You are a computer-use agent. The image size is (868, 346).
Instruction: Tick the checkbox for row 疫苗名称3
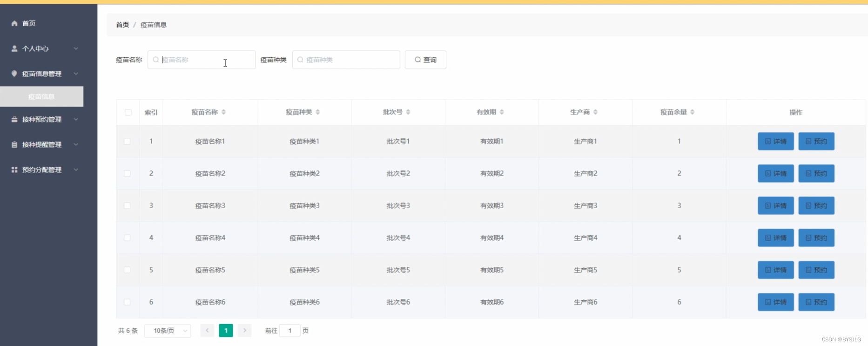coord(127,205)
